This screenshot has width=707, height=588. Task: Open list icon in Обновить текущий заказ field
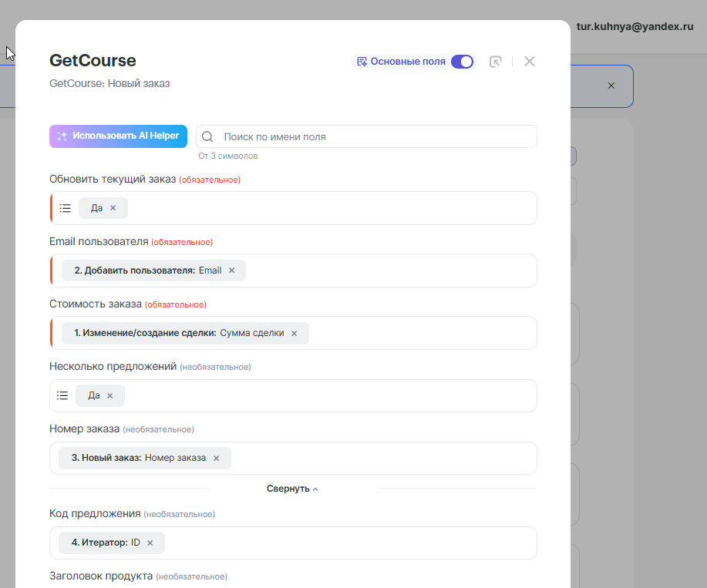[x=66, y=208]
